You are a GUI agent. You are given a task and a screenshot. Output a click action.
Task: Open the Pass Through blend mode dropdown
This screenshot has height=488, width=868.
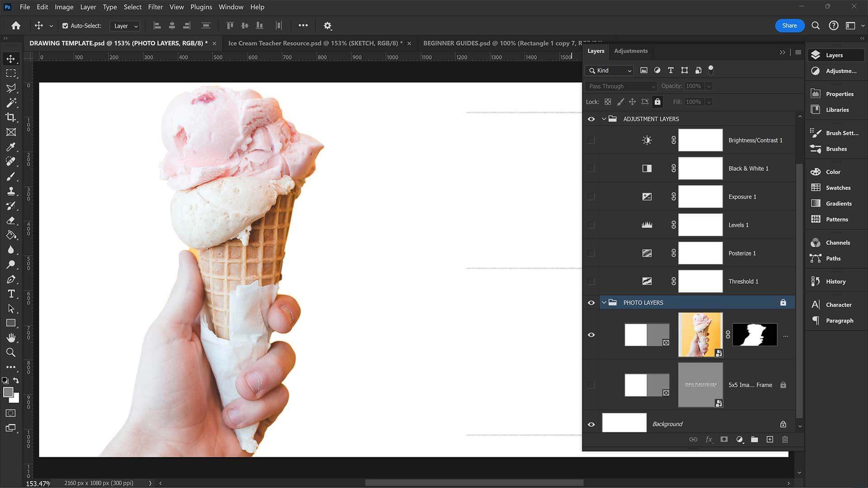coord(621,86)
